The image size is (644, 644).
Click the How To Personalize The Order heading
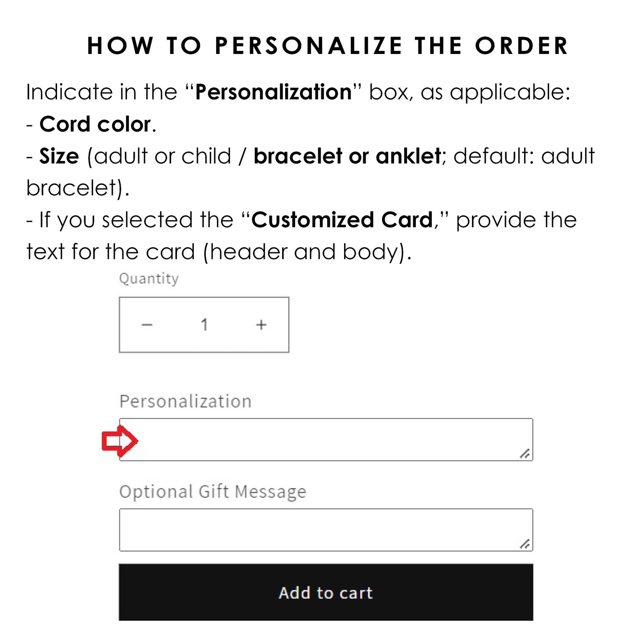[x=328, y=46]
